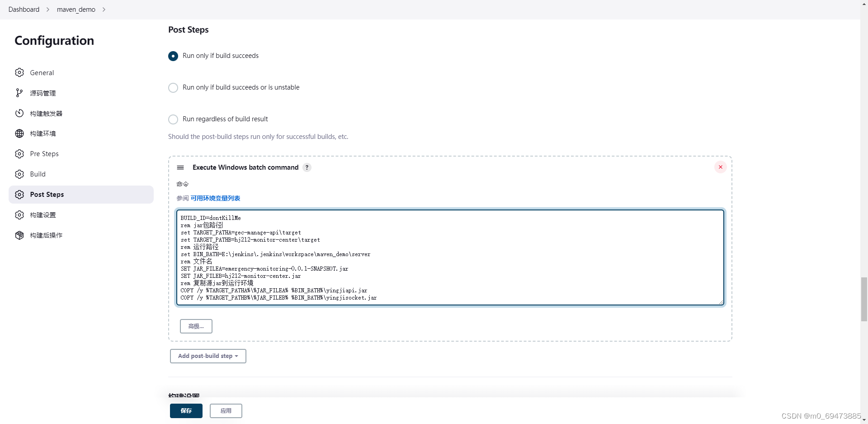Screen dimensions: 868x424
Task: Open help for Execute Windows batch command
Action: [x=307, y=167]
